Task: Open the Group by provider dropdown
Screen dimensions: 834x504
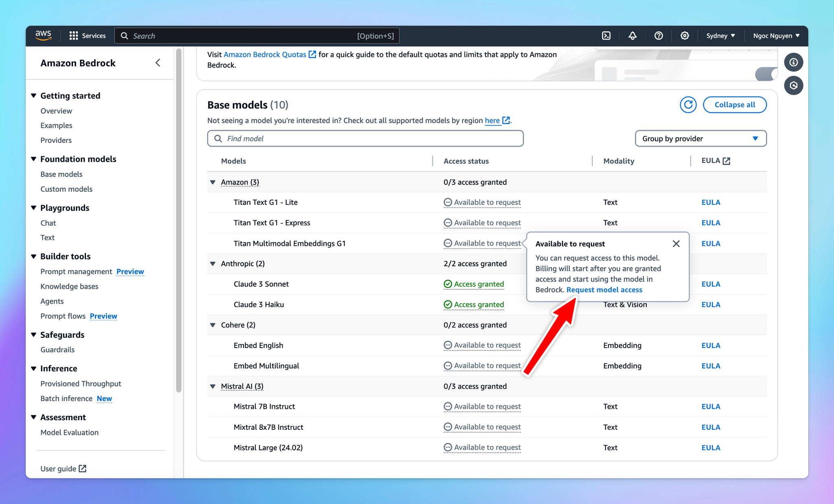Action: (x=700, y=138)
